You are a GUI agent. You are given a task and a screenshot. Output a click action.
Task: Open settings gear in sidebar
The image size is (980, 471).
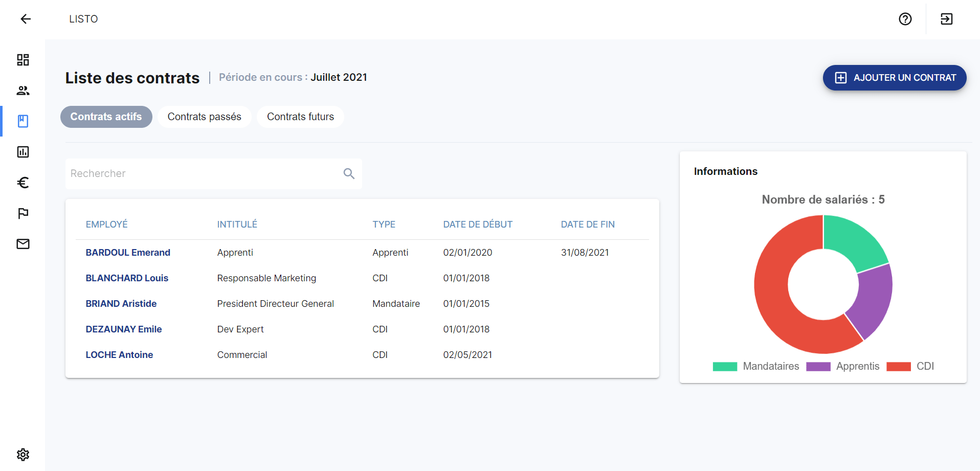(x=23, y=455)
